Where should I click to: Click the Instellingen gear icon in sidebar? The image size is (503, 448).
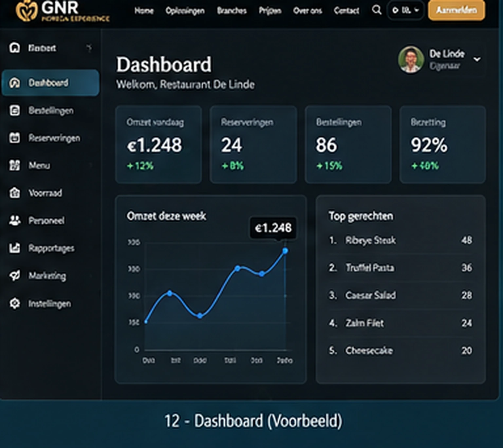[15, 304]
